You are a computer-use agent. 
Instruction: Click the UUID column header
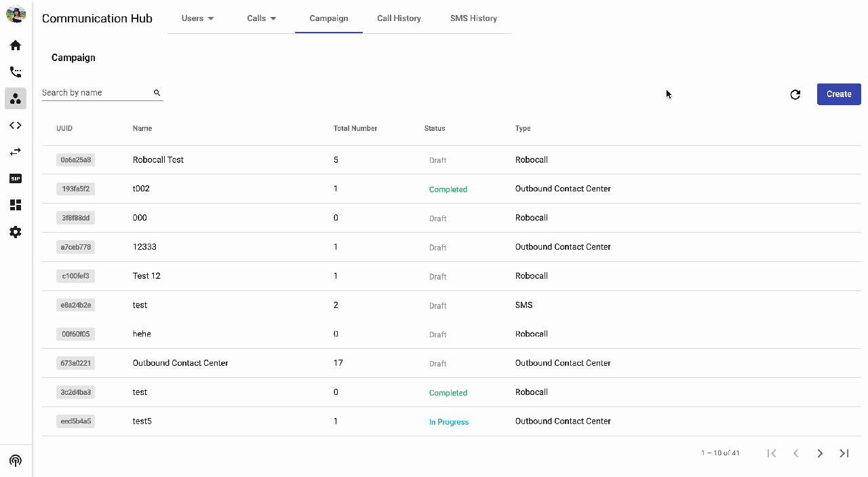(64, 128)
